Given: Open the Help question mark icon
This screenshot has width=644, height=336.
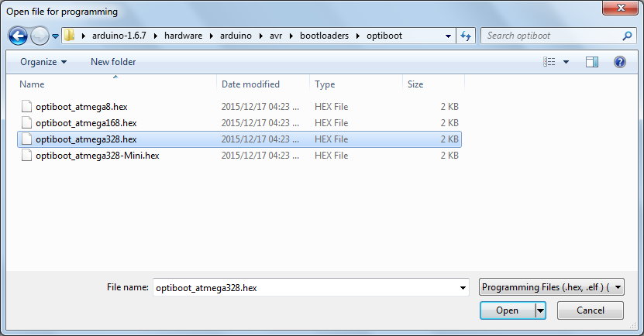Looking at the screenshot, I should coord(619,62).
